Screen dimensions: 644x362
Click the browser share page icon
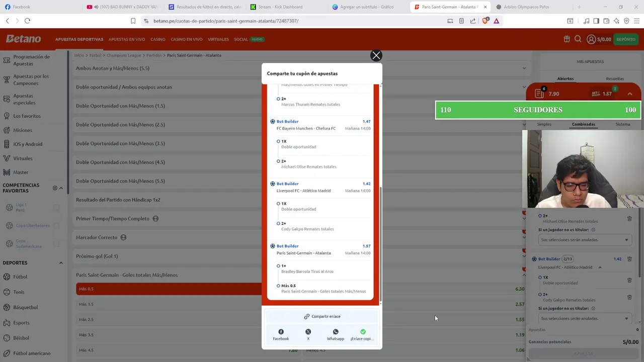point(473,21)
